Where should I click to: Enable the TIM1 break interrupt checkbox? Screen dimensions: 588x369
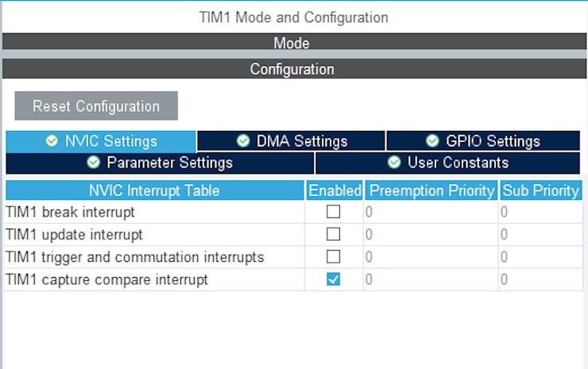[334, 212]
